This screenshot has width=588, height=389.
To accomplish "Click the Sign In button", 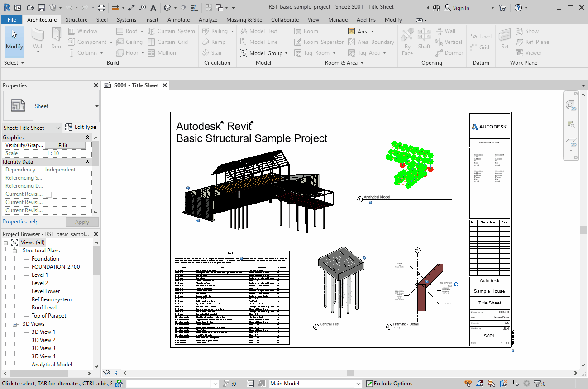I will tap(456, 8).
